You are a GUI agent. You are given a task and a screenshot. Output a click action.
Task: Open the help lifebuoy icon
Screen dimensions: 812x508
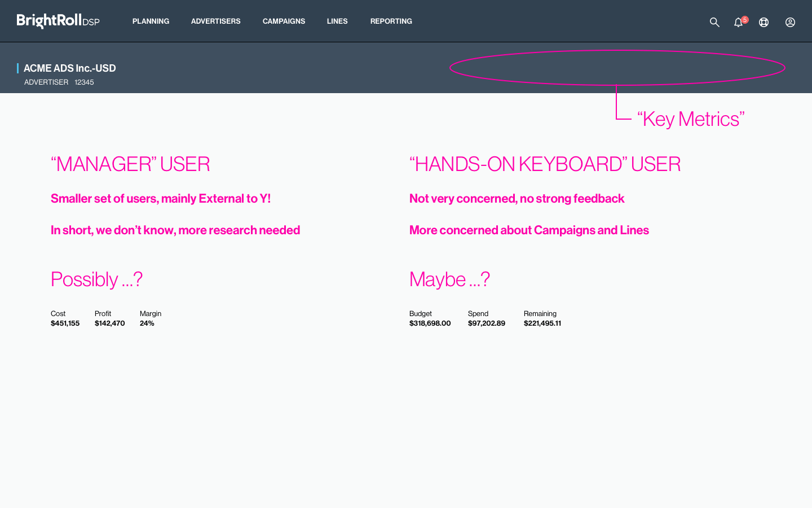click(764, 22)
